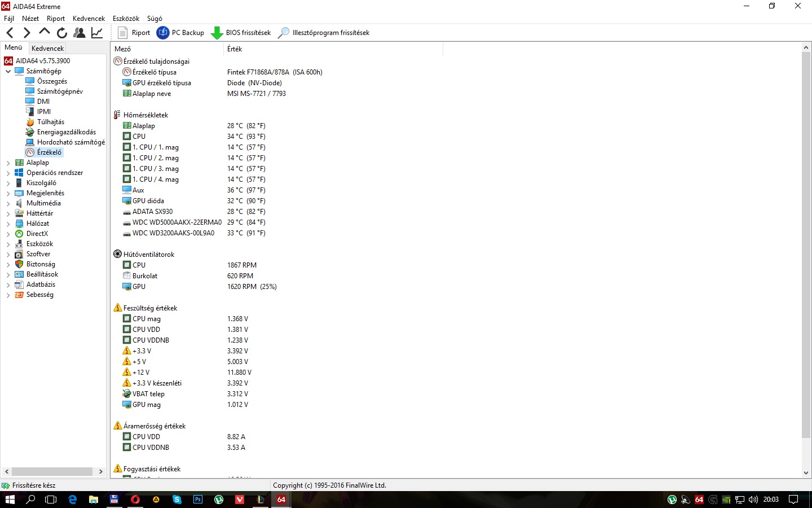
Task: Open the Riport menu
Action: pyautogui.click(x=56, y=19)
